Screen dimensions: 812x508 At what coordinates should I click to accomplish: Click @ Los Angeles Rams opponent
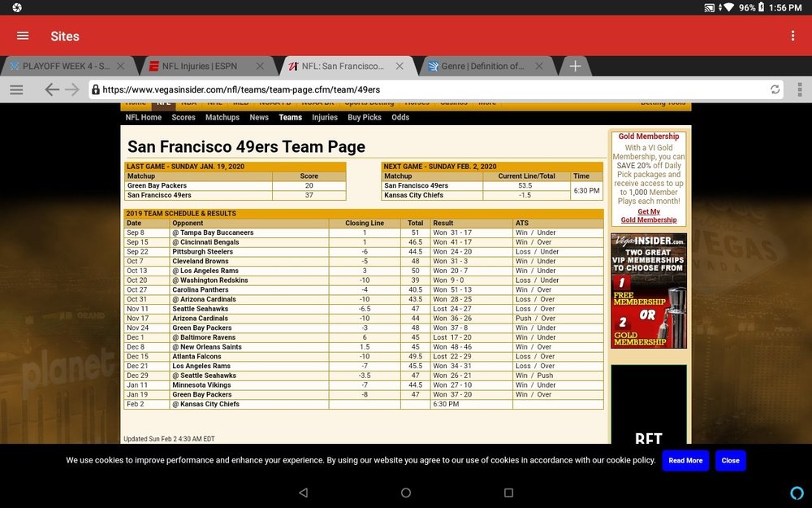click(205, 271)
